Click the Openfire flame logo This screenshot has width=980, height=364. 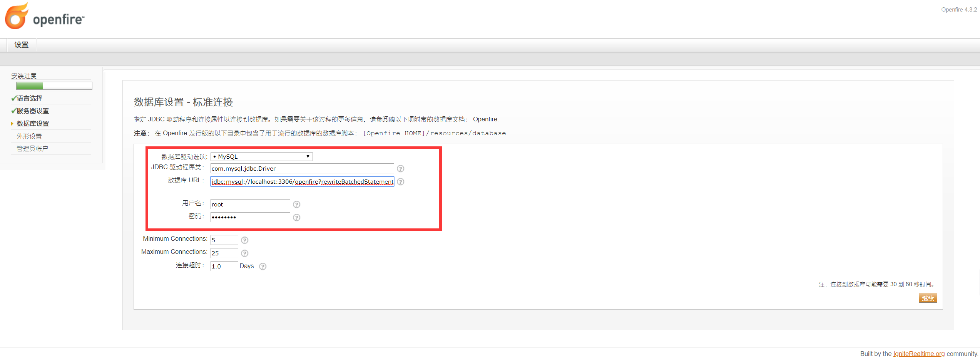(x=16, y=17)
